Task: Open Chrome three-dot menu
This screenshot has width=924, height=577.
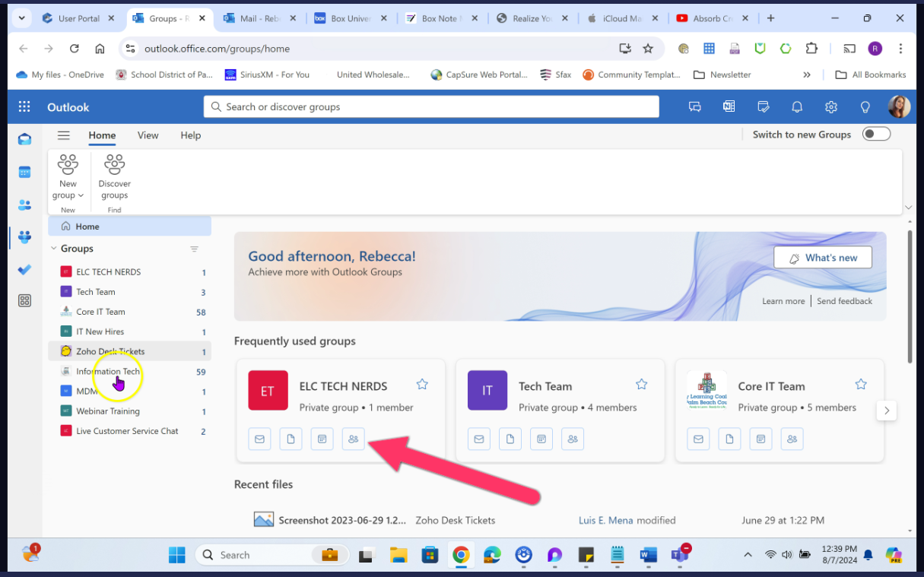Action: click(x=900, y=49)
